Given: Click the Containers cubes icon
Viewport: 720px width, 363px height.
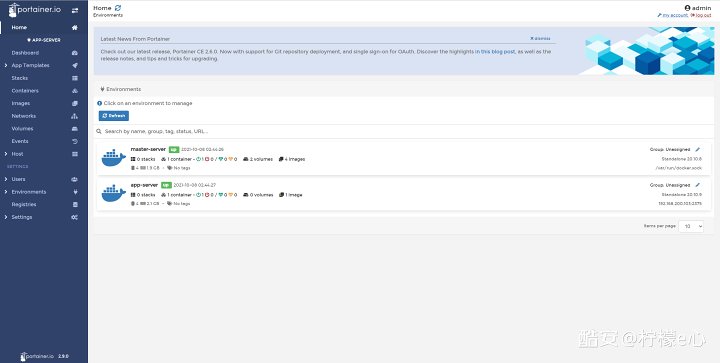Looking at the screenshot, I should coord(74,91).
